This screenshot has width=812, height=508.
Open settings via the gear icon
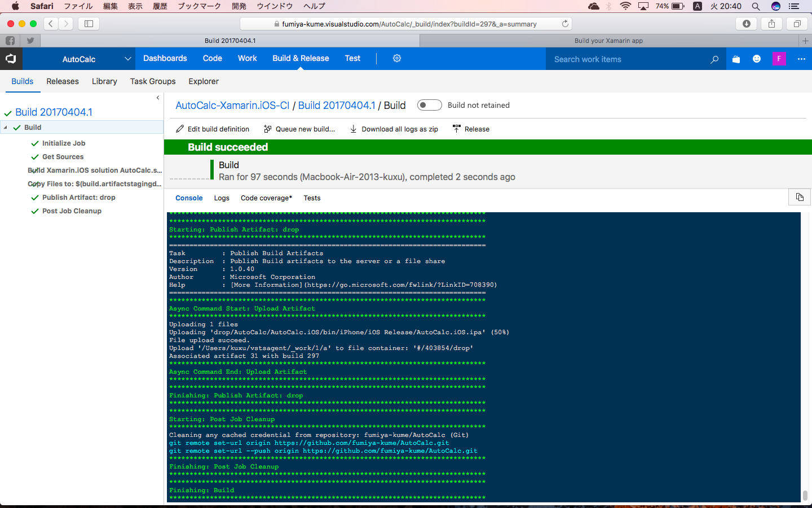[x=396, y=58]
